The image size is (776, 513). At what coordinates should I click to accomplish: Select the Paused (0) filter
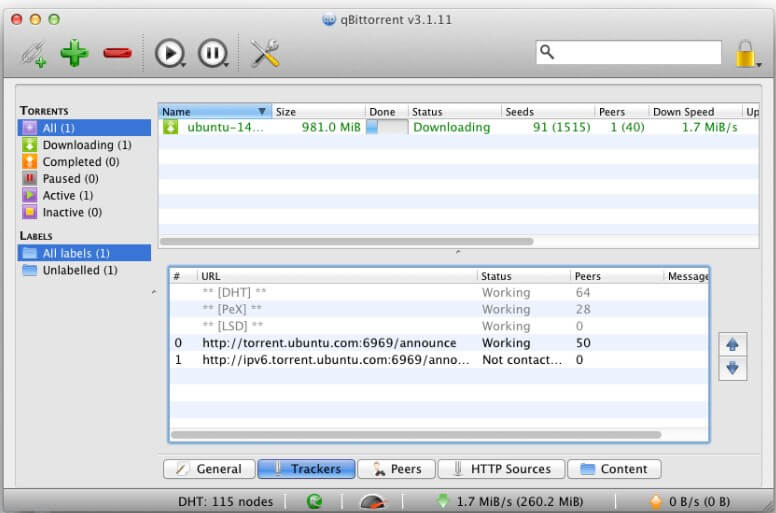point(84,179)
